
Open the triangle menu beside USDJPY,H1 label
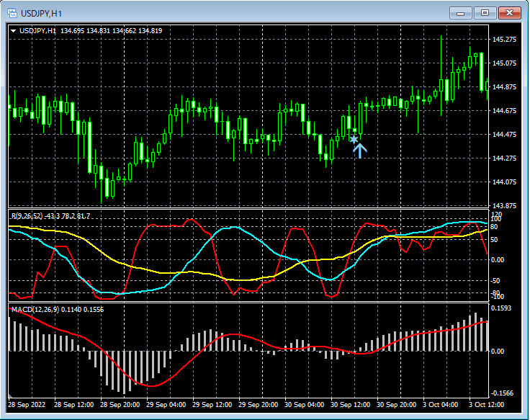tap(14, 31)
